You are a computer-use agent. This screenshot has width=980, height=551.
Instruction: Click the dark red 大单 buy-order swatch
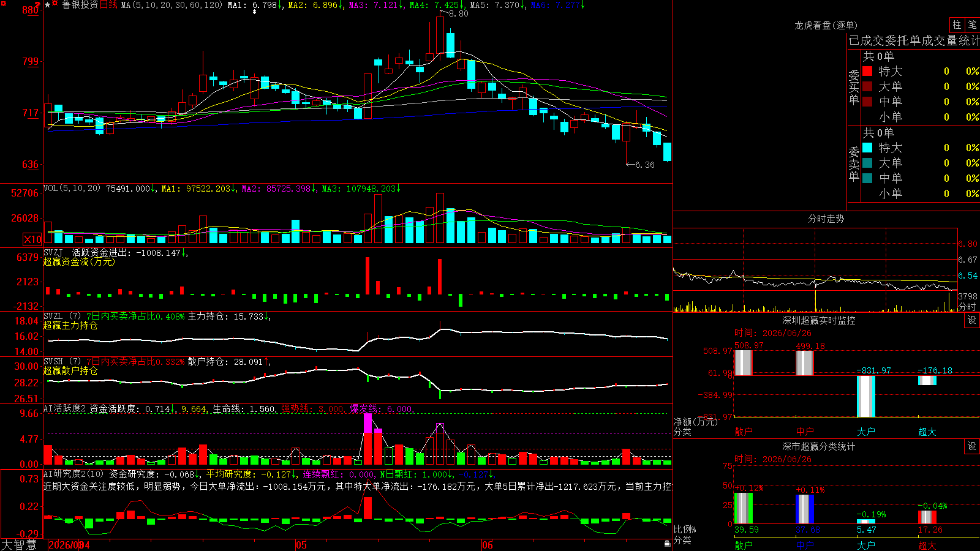click(867, 86)
